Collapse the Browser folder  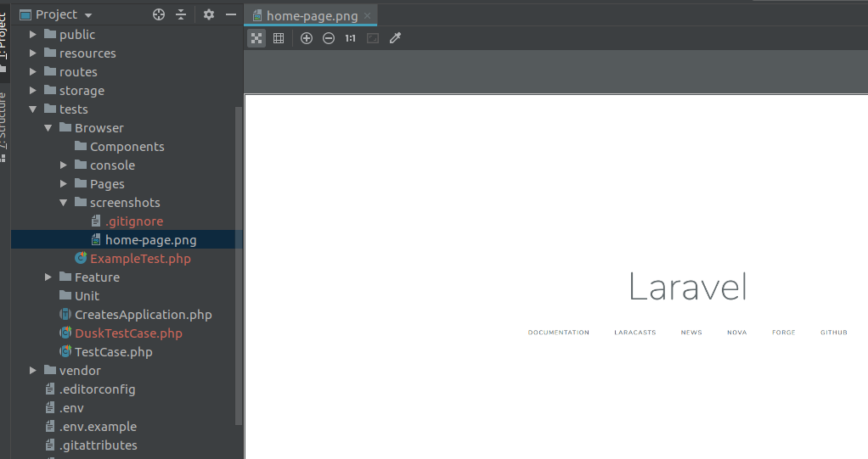coord(48,128)
